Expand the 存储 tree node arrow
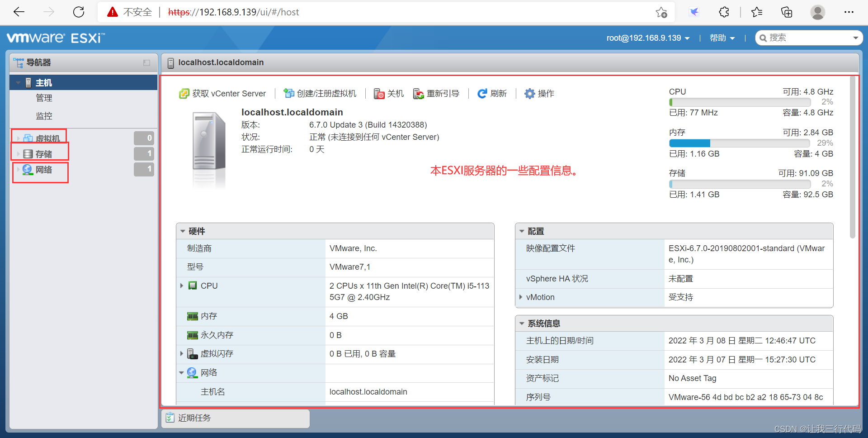Image resolution: width=868 pixels, height=438 pixels. (x=18, y=154)
